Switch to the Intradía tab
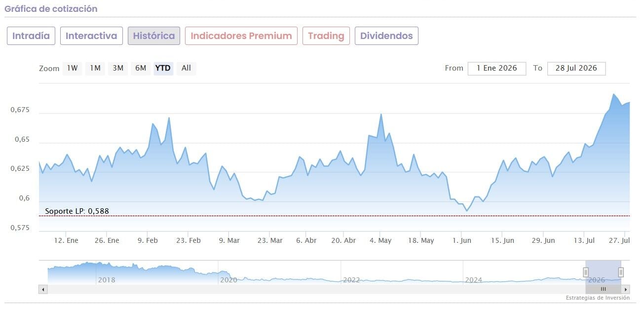 [31, 36]
